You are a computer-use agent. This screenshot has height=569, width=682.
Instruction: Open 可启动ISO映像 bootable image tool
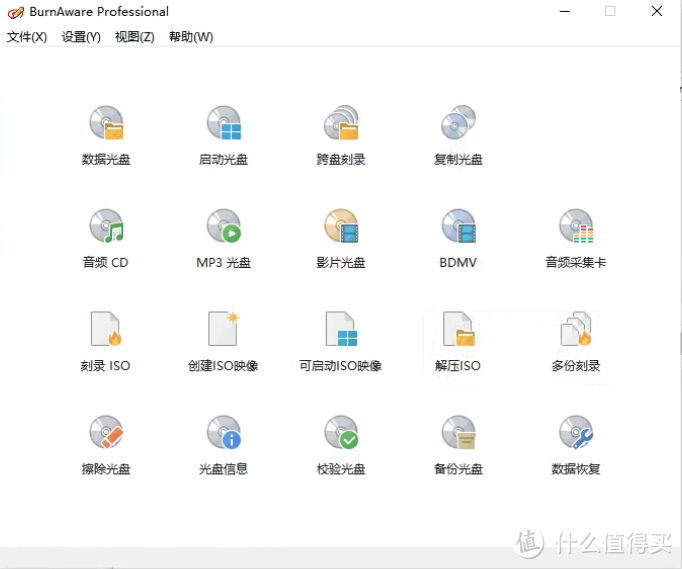click(x=341, y=341)
